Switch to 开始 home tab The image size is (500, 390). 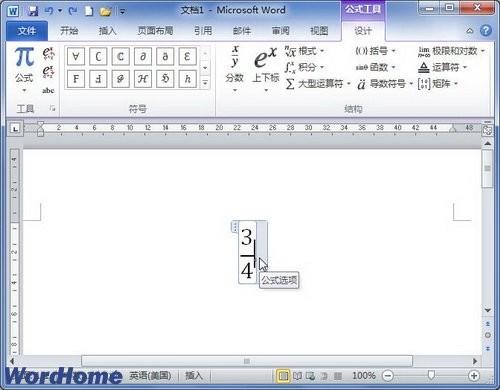tap(69, 31)
